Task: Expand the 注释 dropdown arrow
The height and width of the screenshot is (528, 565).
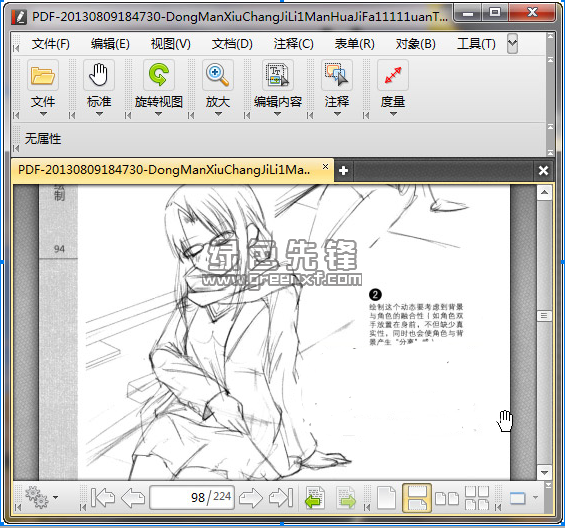Action: (x=337, y=114)
